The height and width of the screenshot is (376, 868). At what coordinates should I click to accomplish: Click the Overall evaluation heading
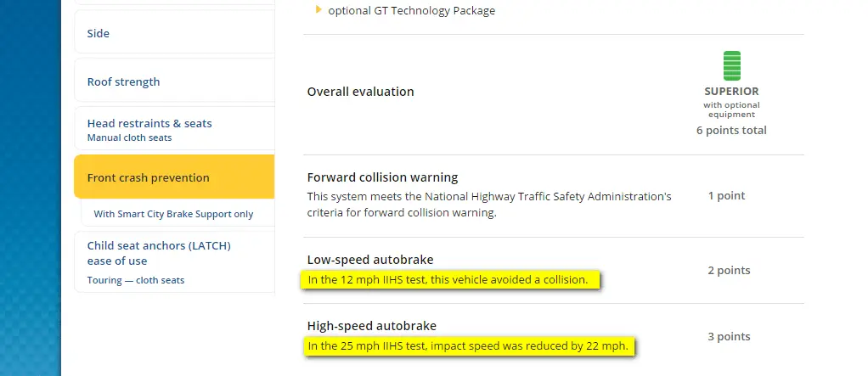(360, 92)
